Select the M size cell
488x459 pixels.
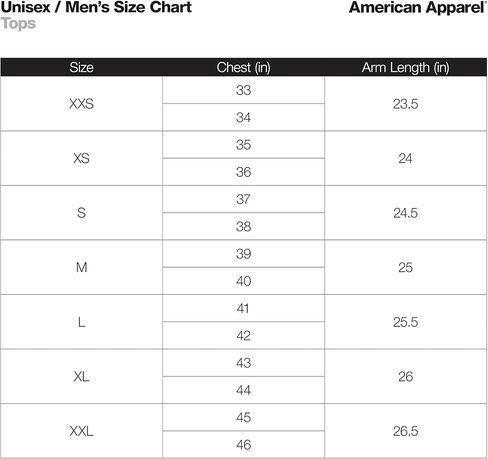[81, 267]
